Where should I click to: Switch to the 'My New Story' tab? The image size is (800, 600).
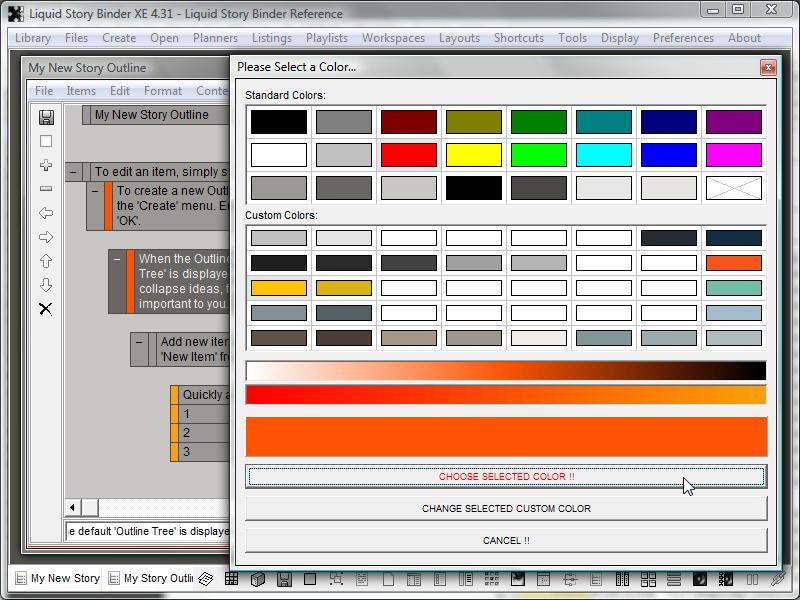(56, 578)
